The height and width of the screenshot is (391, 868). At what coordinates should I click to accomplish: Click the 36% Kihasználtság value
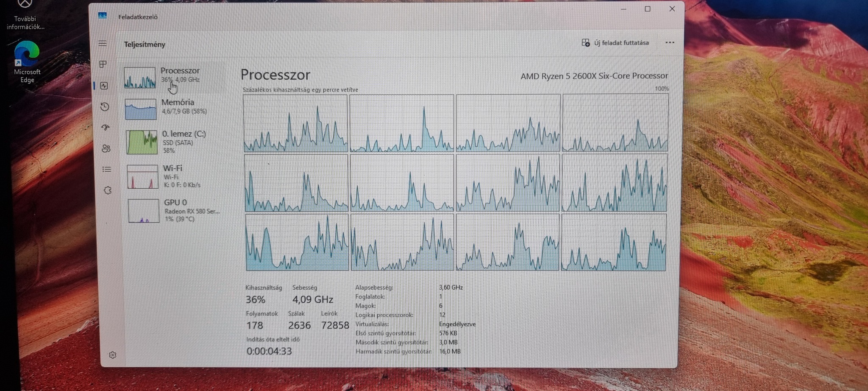pos(256,299)
